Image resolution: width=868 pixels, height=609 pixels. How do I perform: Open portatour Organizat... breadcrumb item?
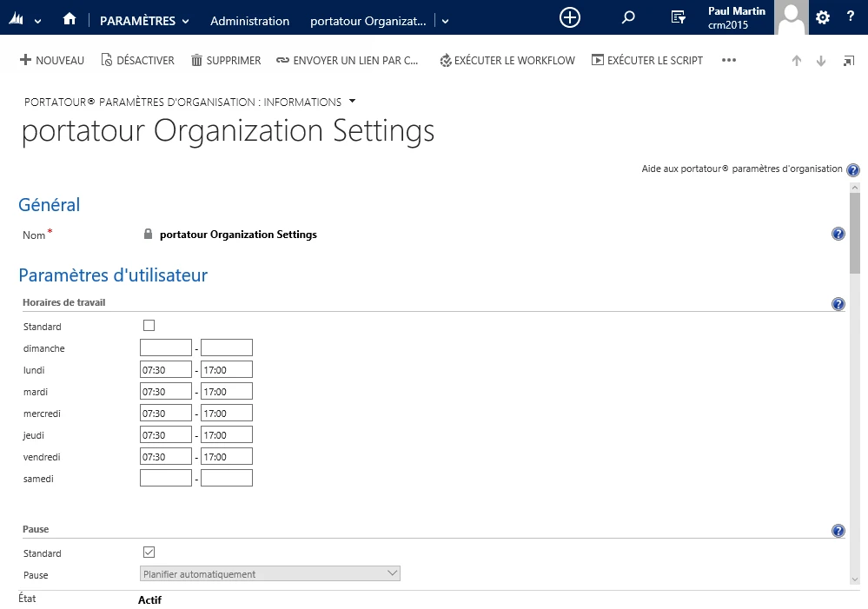click(368, 21)
